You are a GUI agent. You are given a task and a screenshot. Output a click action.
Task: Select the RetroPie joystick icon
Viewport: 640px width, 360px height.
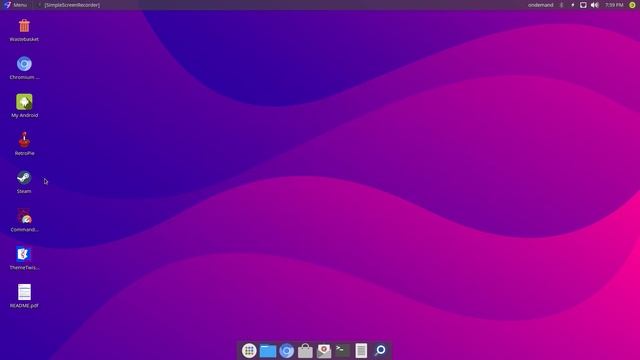(x=24, y=140)
